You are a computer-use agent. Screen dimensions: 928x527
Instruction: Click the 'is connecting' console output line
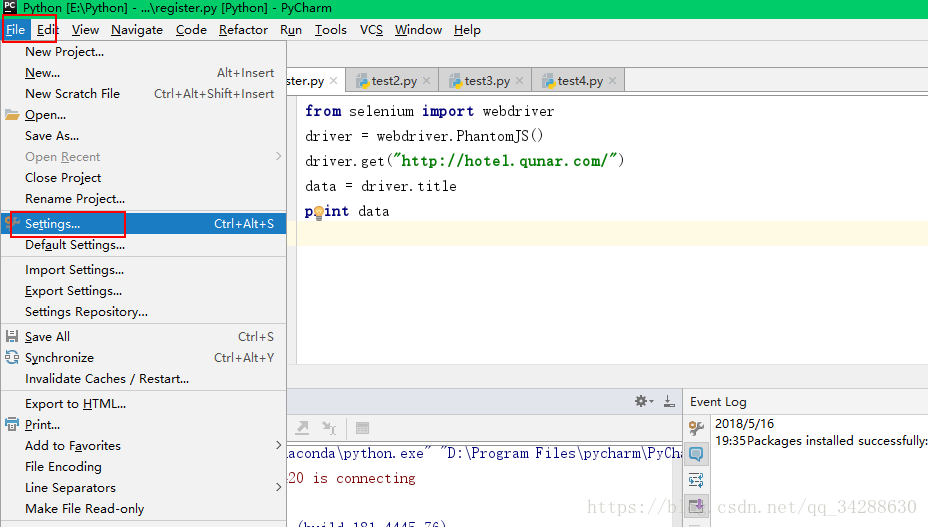coord(353,478)
